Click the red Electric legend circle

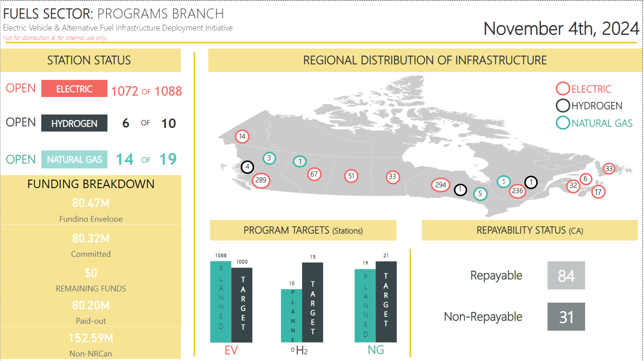563,89
